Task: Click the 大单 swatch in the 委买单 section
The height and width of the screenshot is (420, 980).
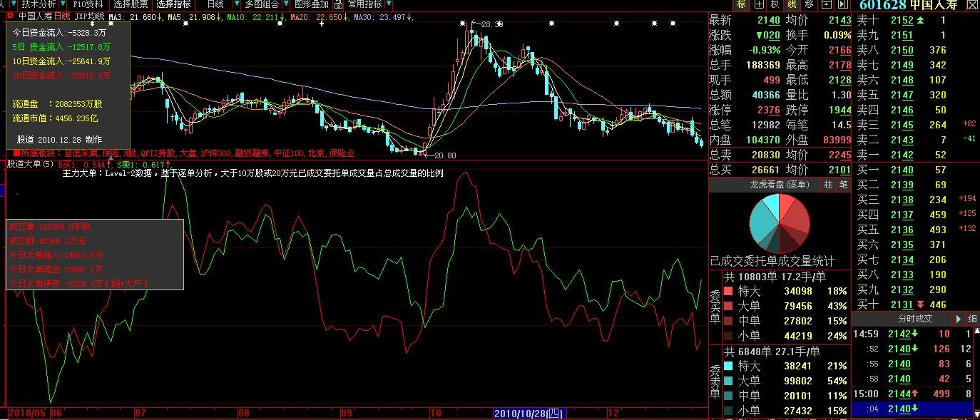Action: (728, 306)
